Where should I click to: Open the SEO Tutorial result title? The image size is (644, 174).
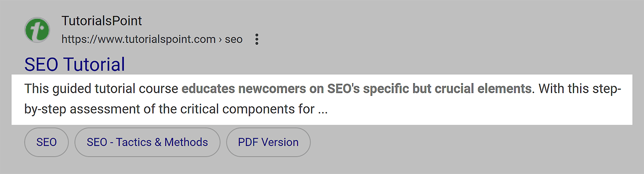click(x=75, y=64)
